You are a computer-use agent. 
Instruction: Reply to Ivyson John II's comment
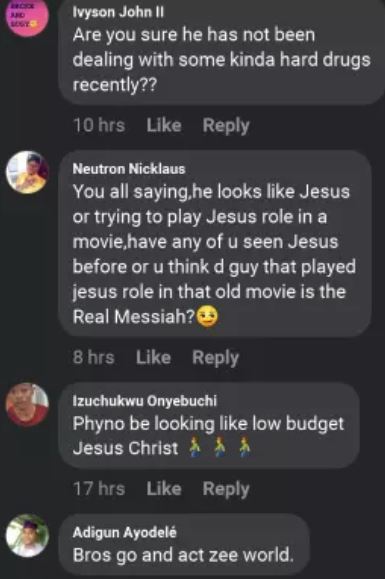pyautogui.click(x=226, y=126)
